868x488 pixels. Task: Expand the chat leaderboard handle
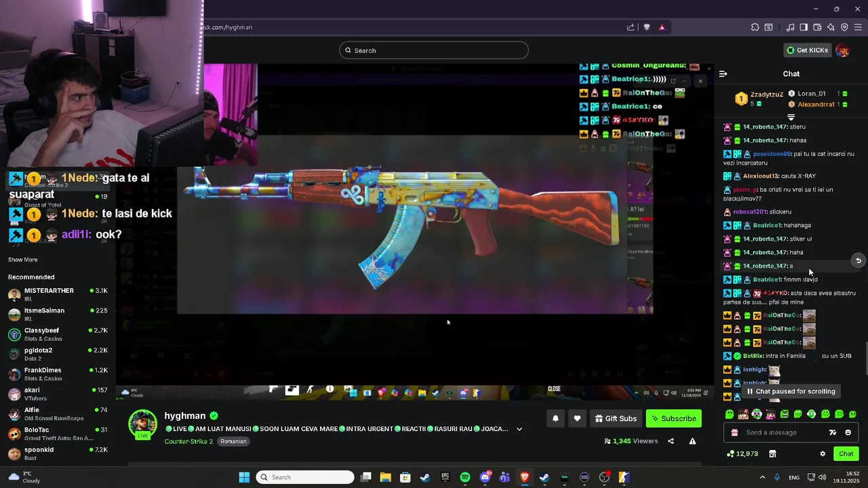click(791, 117)
